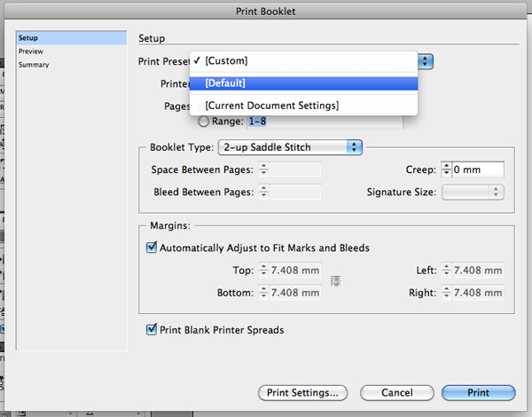Open the Signature Size dropdown

pyautogui.click(x=473, y=193)
